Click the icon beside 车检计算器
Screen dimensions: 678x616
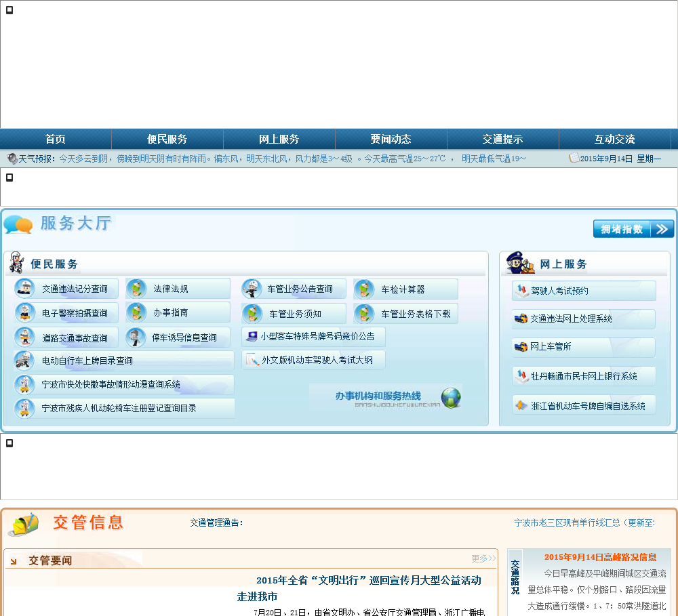(364, 289)
